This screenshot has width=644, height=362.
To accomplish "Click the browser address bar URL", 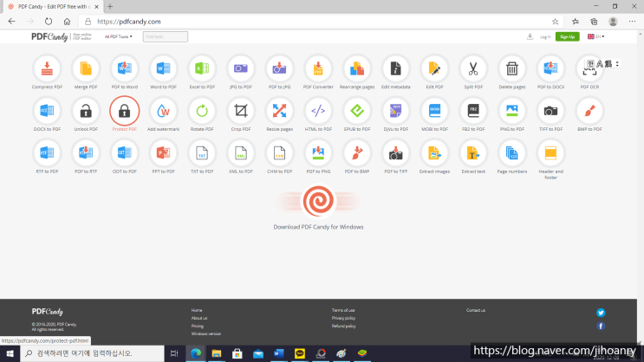I will pyautogui.click(x=129, y=22).
